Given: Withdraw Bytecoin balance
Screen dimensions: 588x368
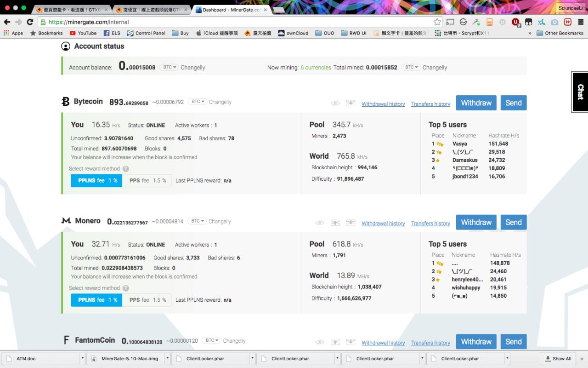Looking at the screenshot, I should pos(476,103).
